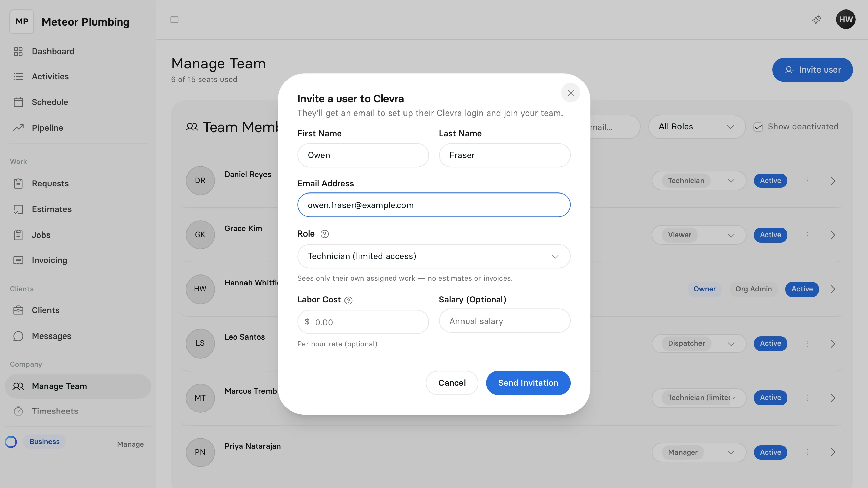
Task: Click the DR avatar for Daniel Reyes
Action: click(x=200, y=181)
